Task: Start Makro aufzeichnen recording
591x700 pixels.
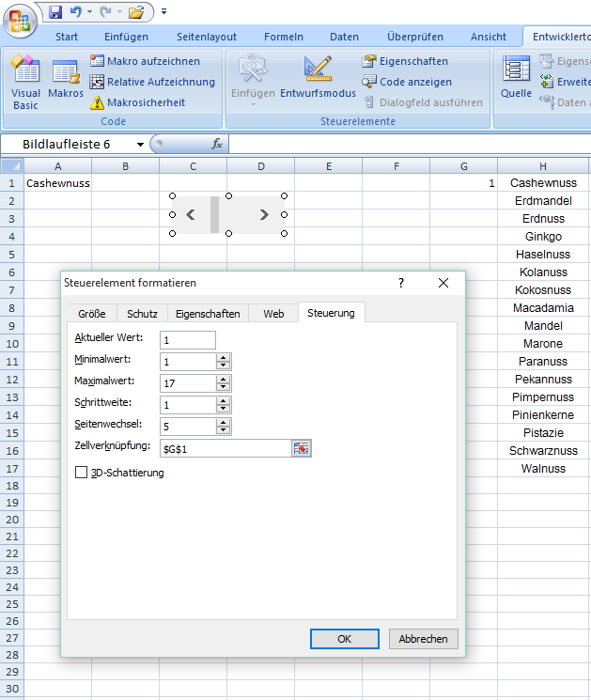Action: point(145,61)
